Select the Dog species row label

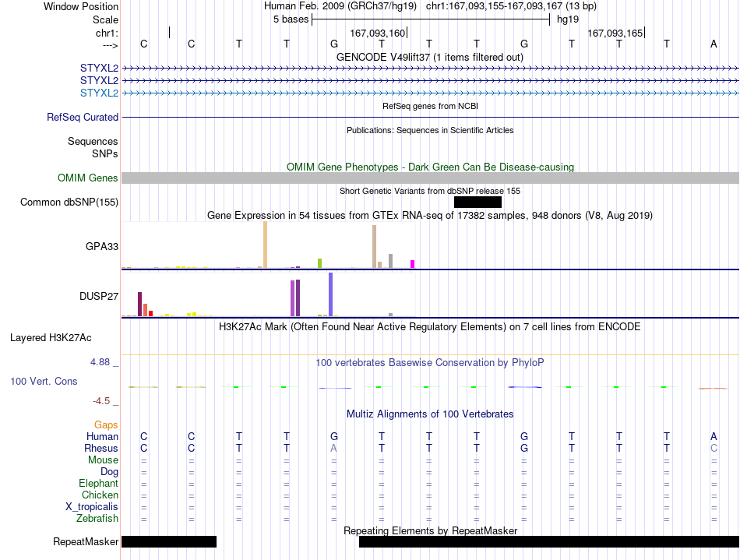click(110, 472)
